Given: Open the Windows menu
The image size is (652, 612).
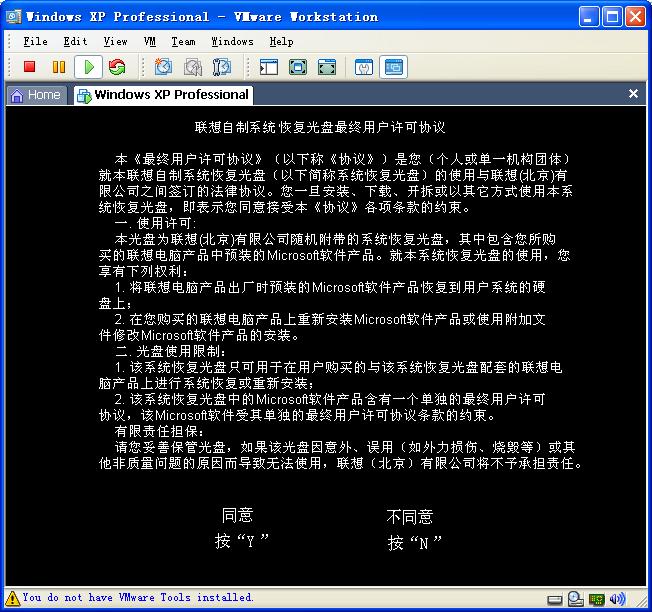Looking at the screenshot, I should point(232,42).
